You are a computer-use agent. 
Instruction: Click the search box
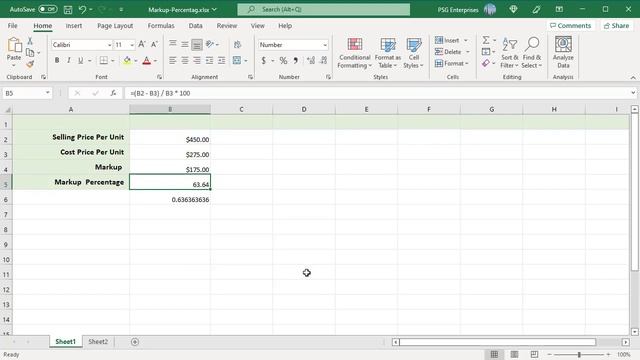click(x=324, y=9)
